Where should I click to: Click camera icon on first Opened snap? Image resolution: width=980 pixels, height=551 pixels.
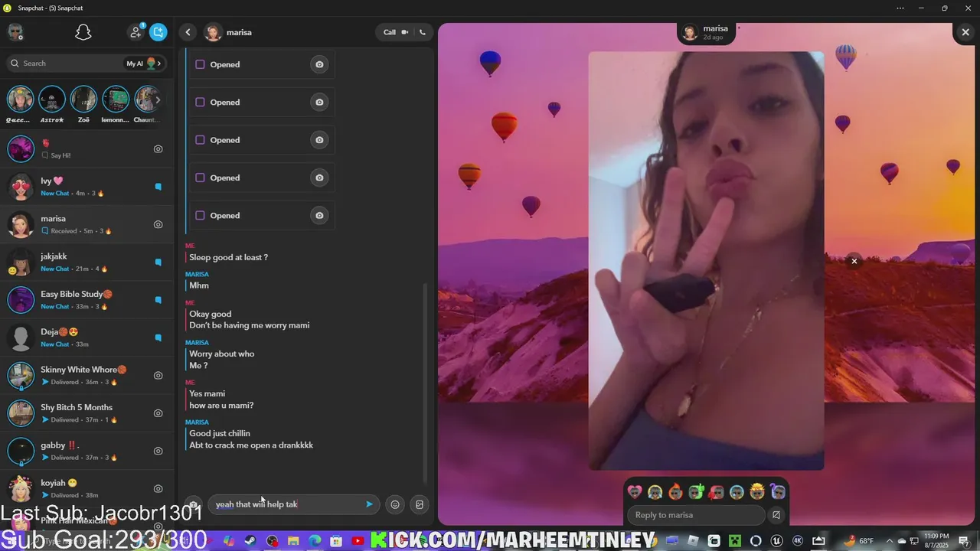(x=319, y=64)
